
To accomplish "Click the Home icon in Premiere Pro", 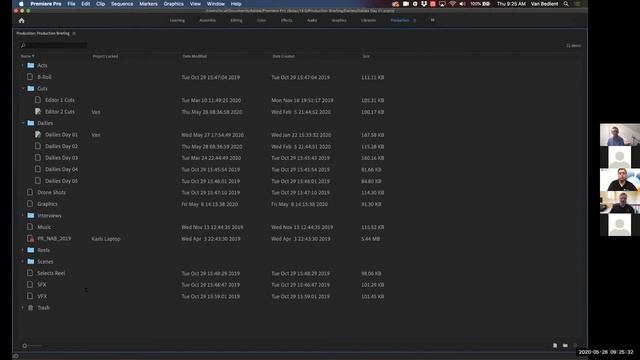I will [22, 20].
